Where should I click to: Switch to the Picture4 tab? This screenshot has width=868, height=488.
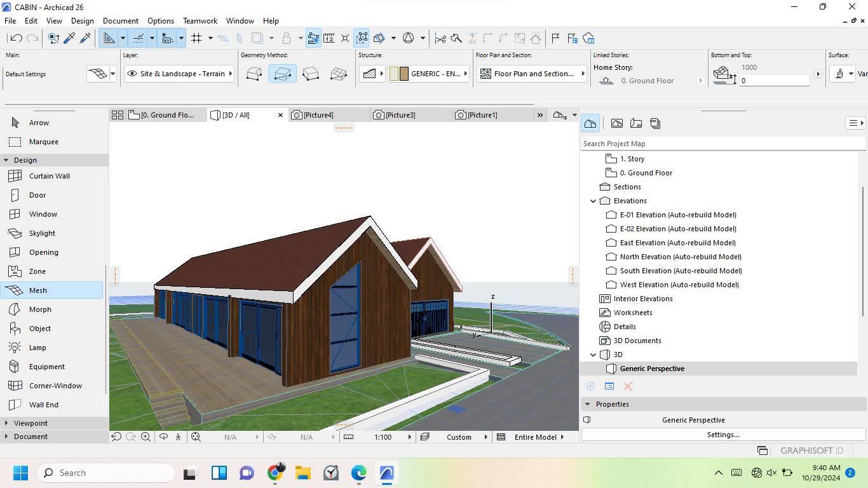pos(318,115)
